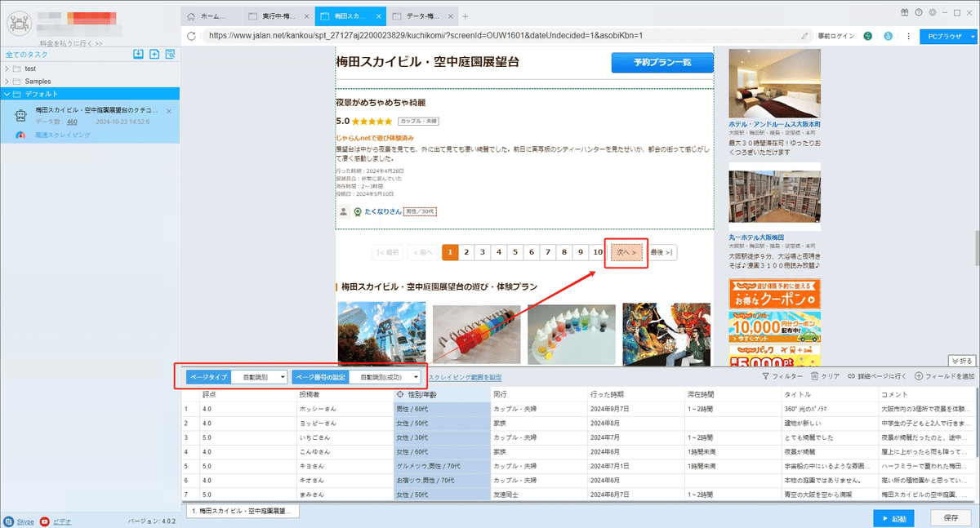
Task: Click the reviewer link たくなりさん
Action: pyautogui.click(x=383, y=211)
